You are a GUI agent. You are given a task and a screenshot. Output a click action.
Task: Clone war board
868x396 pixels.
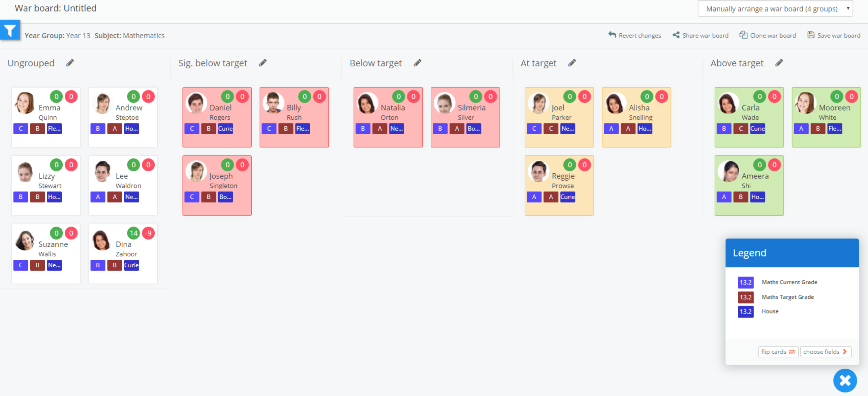tap(768, 35)
